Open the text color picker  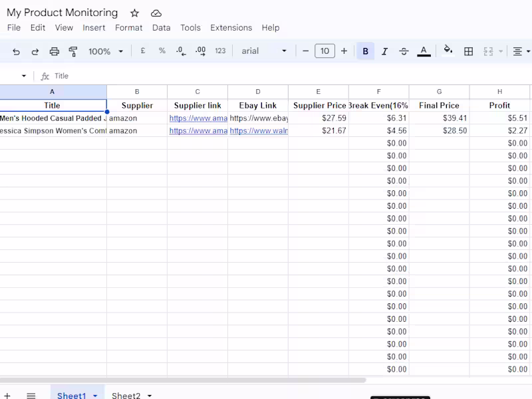point(424,51)
